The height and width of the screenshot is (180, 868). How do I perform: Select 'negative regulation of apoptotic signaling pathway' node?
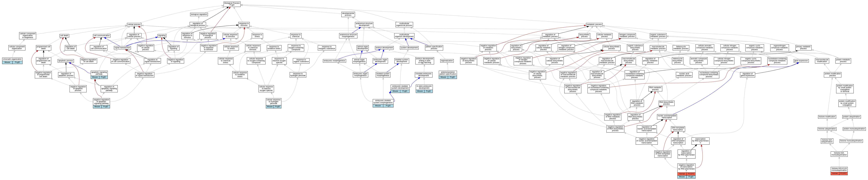click(x=101, y=101)
